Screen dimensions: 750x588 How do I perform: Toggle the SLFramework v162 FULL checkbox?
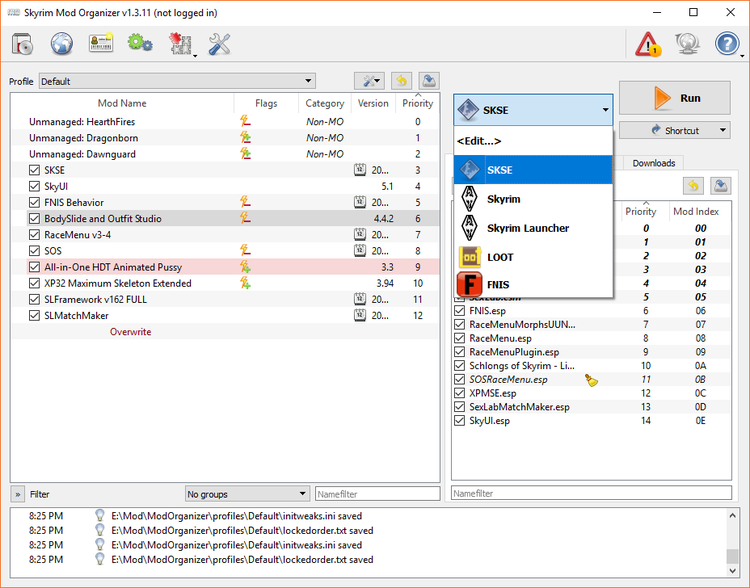click(x=34, y=299)
